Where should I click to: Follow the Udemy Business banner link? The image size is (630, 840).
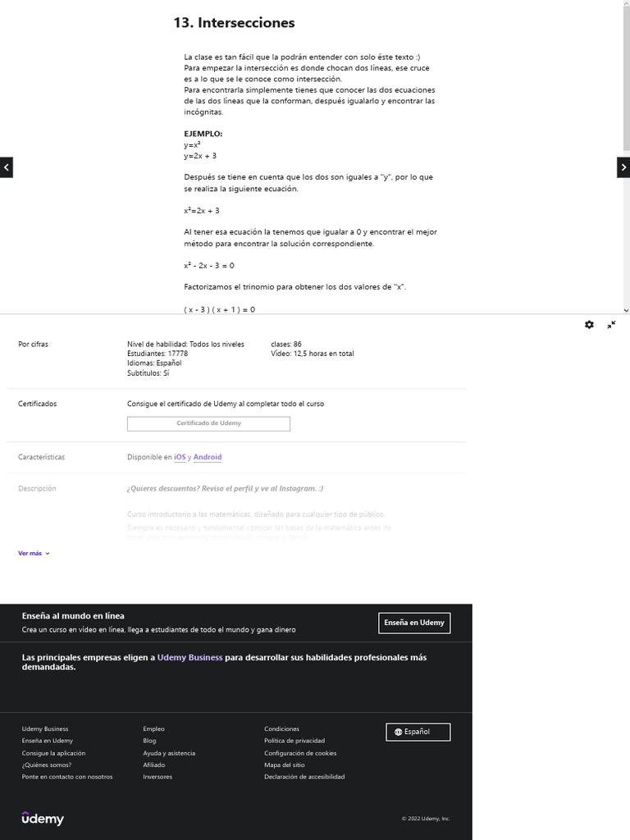tap(189, 658)
